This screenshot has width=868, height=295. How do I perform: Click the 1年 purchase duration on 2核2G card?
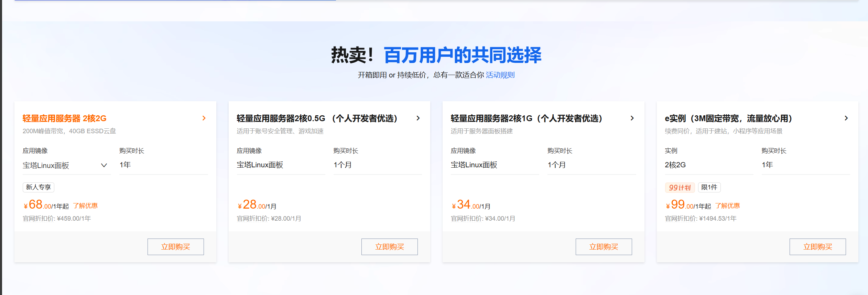126,165
